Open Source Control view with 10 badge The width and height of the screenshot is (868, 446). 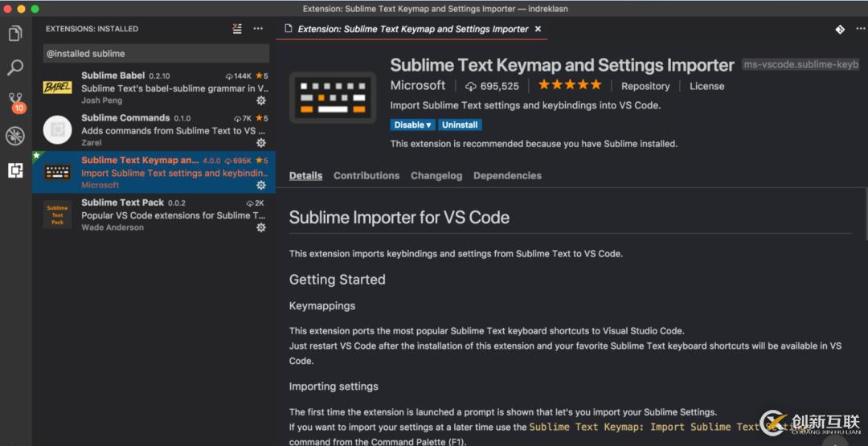point(16,103)
